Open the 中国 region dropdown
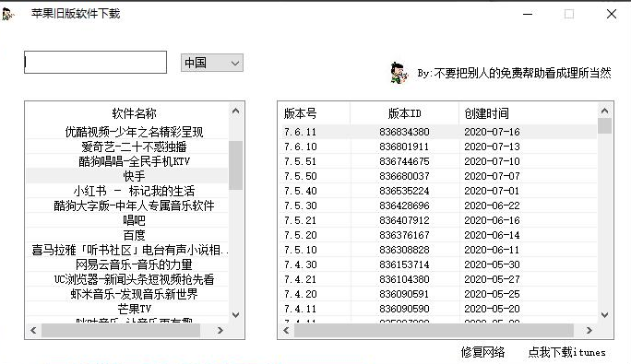 click(x=211, y=63)
